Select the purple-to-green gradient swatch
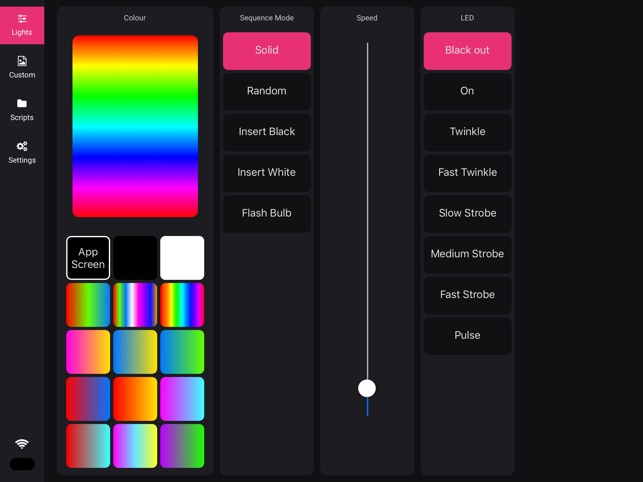 182,446
